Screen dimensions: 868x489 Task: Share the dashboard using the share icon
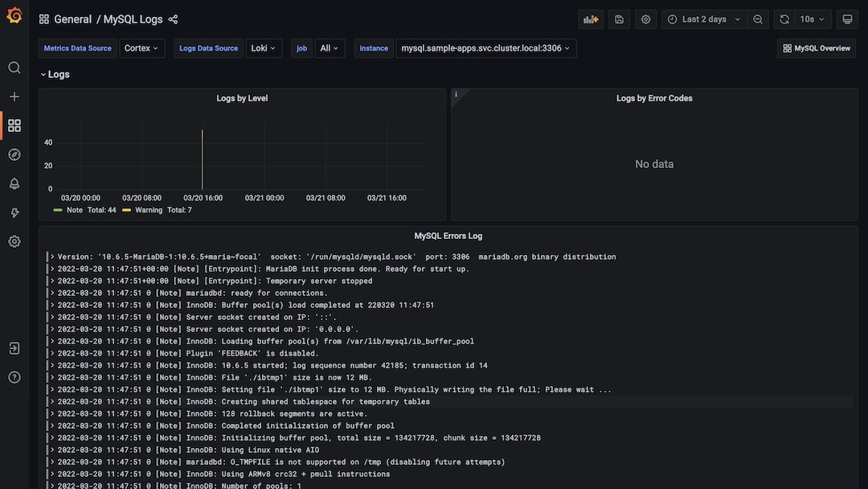tap(174, 19)
